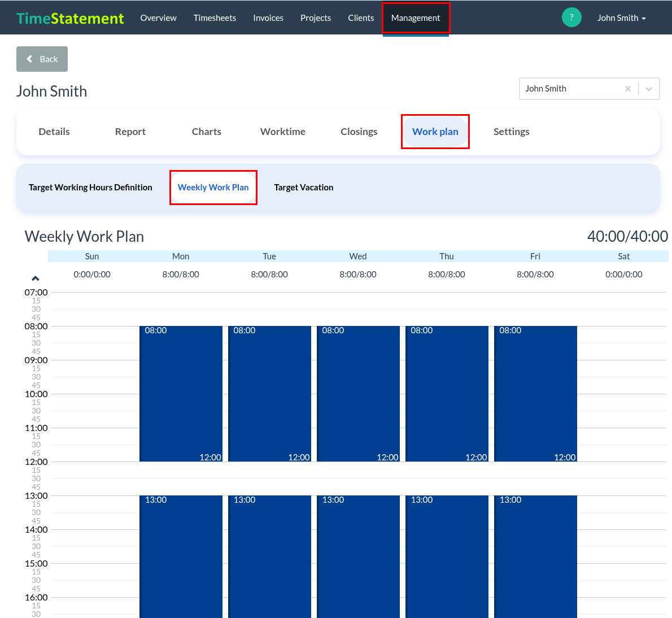Select Monday morning 08:00–12:00 block
The width and height of the screenshot is (672, 618).
[181, 394]
